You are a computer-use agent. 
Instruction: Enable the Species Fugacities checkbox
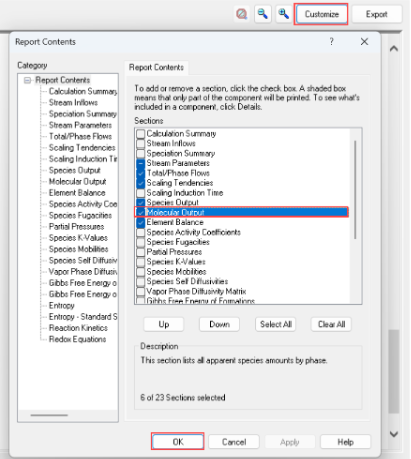point(141,242)
